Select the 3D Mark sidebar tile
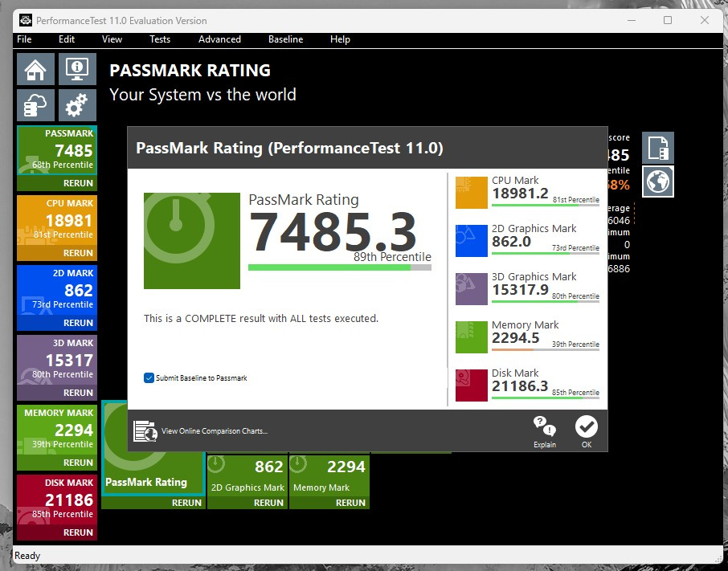 pyautogui.click(x=57, y=361)
